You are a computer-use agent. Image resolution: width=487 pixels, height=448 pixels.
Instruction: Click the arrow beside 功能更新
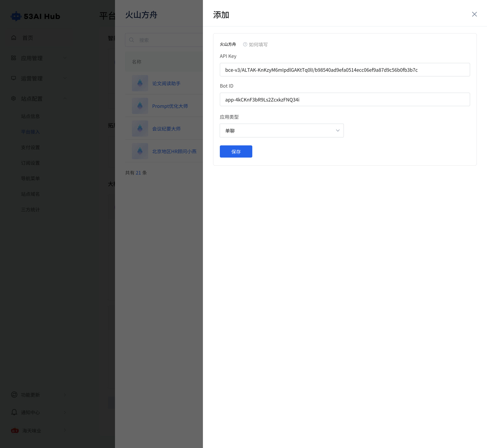pos(65,395)
